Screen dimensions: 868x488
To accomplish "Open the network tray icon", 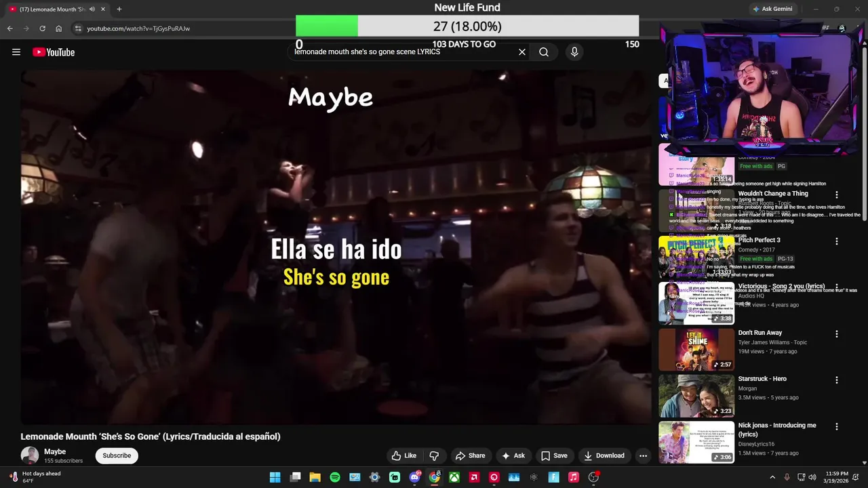I will 801,477.
